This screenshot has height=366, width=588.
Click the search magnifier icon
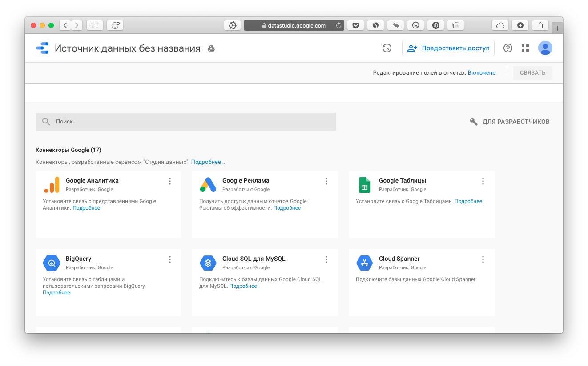click(46, 121)
